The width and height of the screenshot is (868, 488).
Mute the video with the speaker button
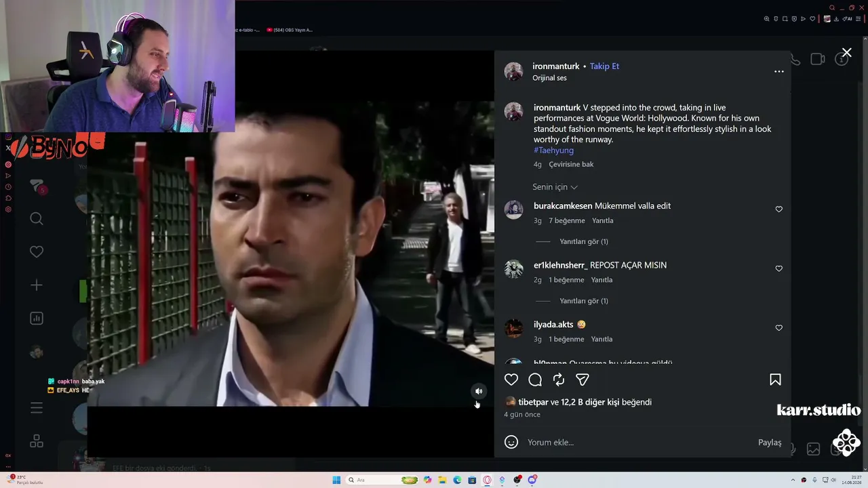pyautogui.click(x=479, y=391)
